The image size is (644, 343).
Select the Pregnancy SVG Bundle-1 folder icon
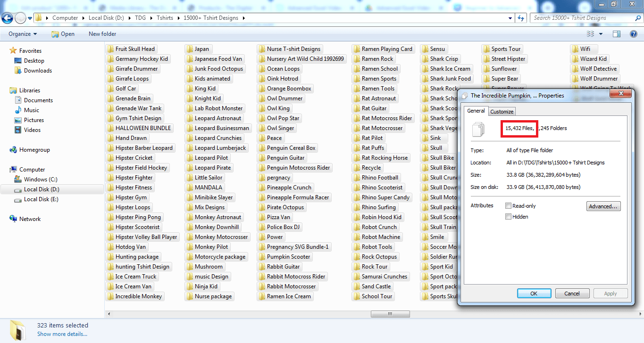pyautogui.click(x=261, y=247)
